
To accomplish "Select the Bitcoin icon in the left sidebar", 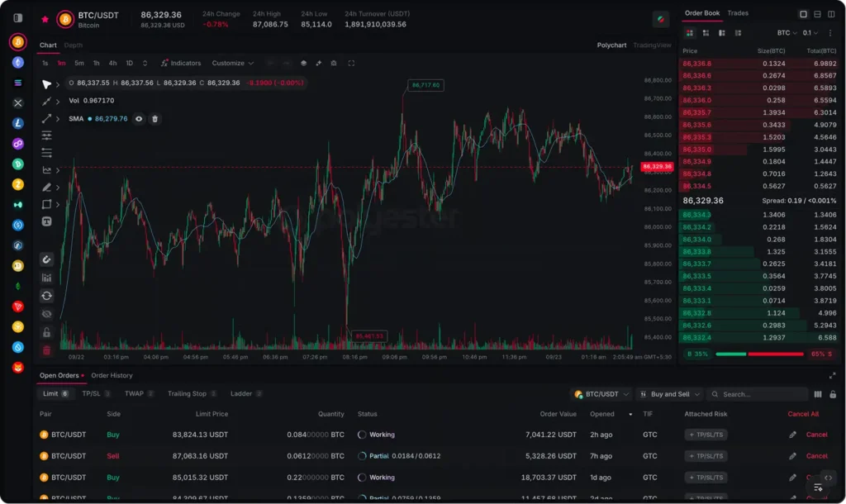I will 18,41.
